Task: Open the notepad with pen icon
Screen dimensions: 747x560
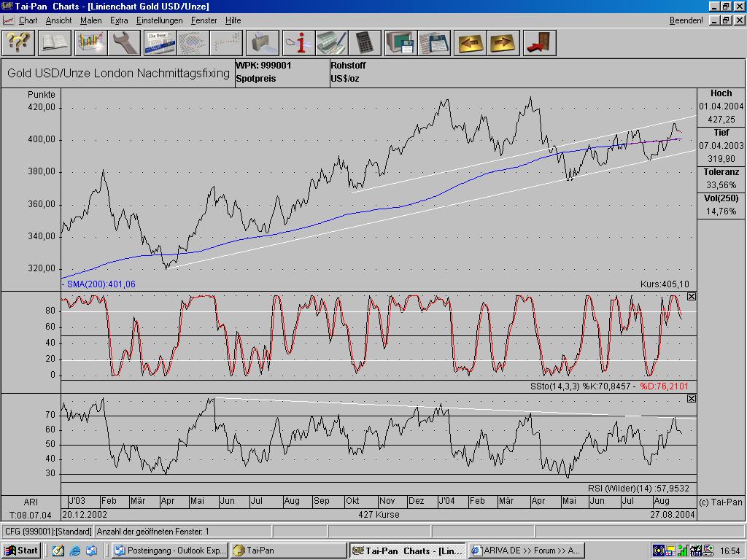Action: click(x=332, y=43)
